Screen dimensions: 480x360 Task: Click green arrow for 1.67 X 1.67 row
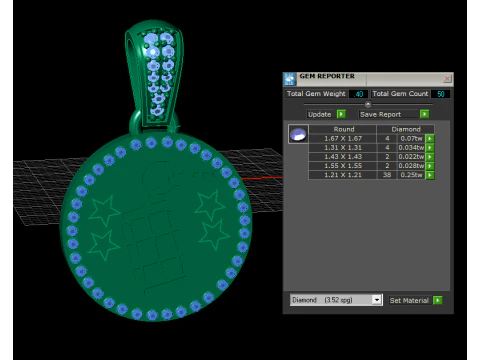coord(430,138)
